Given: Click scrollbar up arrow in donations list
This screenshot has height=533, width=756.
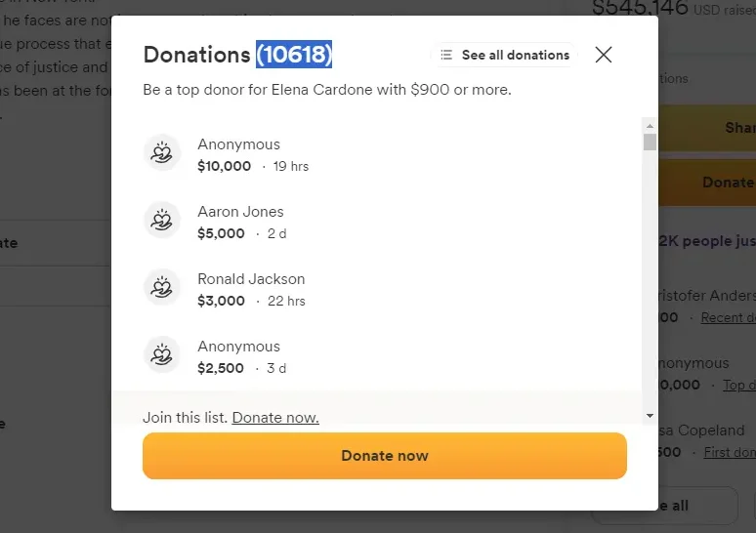Looking at the screenshot, I should pyautogui.click(x=650, y=126).
